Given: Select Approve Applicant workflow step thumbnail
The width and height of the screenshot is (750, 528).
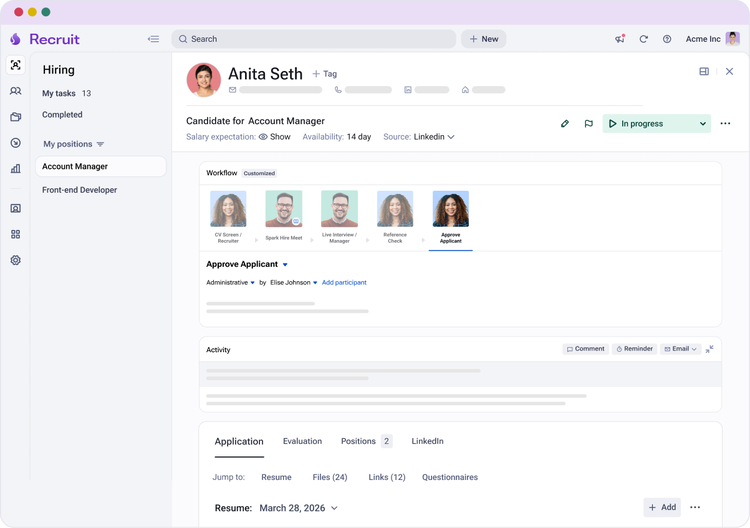Looking at the screenshot, I should point(451,209).
